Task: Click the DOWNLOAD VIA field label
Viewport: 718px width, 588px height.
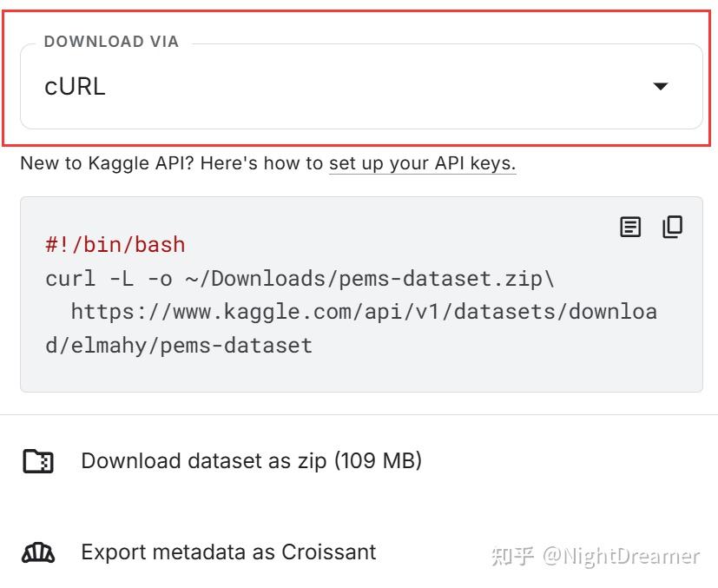Action: [111, 42]
